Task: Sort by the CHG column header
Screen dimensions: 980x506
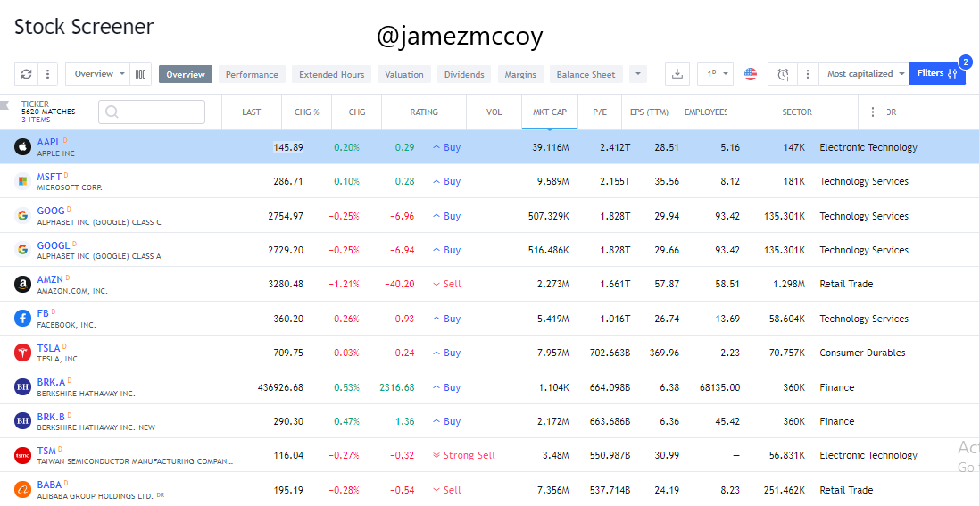Action: point(357,112)
